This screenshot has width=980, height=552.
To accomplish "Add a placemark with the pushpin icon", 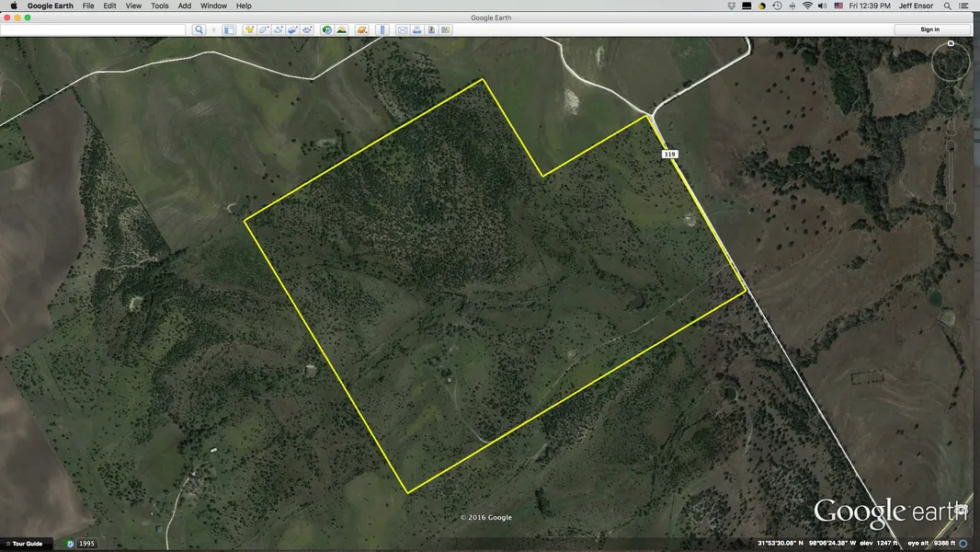I will pyautogui.click(x=248, y=29).
